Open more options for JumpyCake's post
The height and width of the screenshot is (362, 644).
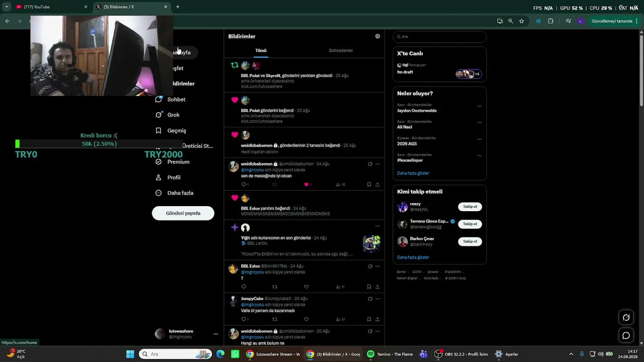(x=377, y=299)
